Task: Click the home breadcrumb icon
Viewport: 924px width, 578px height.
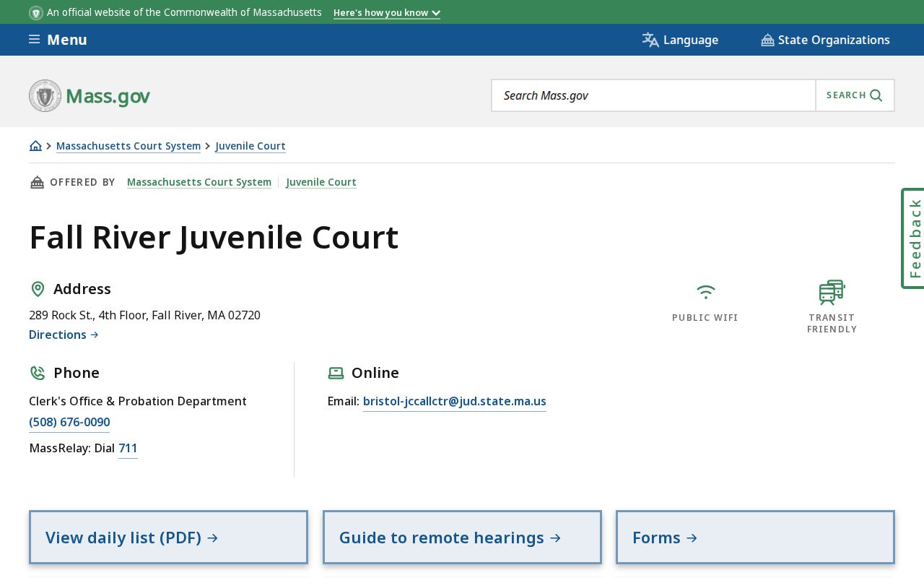Action: [35, 146]
